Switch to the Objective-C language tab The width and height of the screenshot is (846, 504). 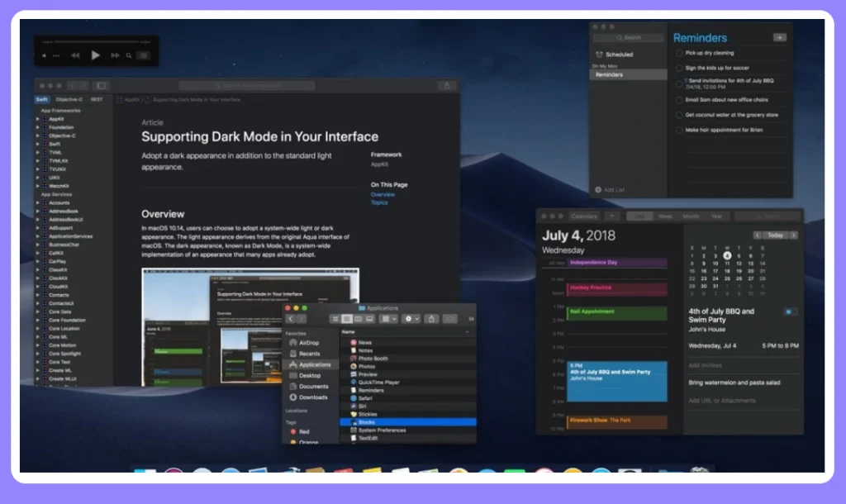tap(69, 99)
